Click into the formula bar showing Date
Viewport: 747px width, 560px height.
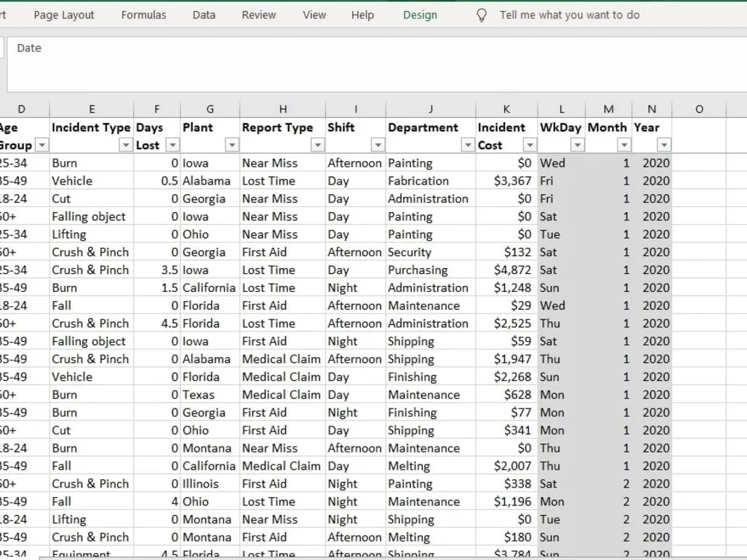(x=376, y=63)
